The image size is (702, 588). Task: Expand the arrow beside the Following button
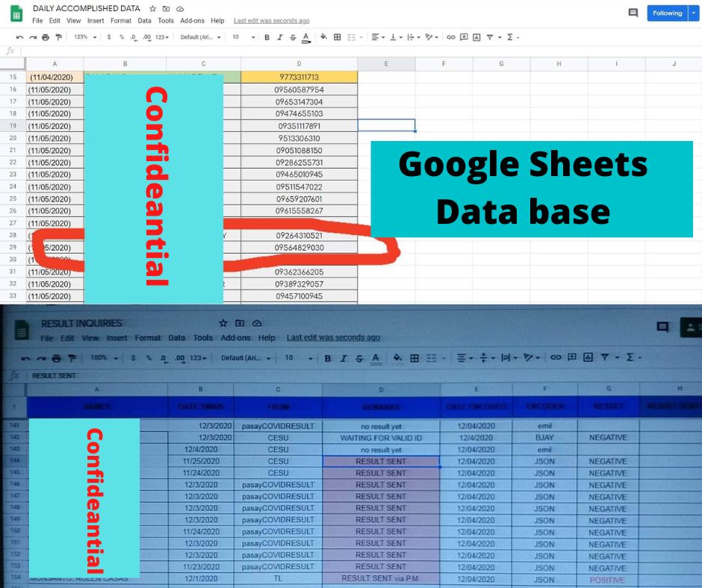(694, 13)
